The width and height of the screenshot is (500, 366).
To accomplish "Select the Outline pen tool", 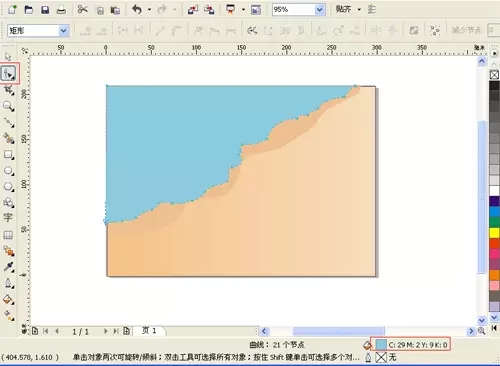I will 9,283.
